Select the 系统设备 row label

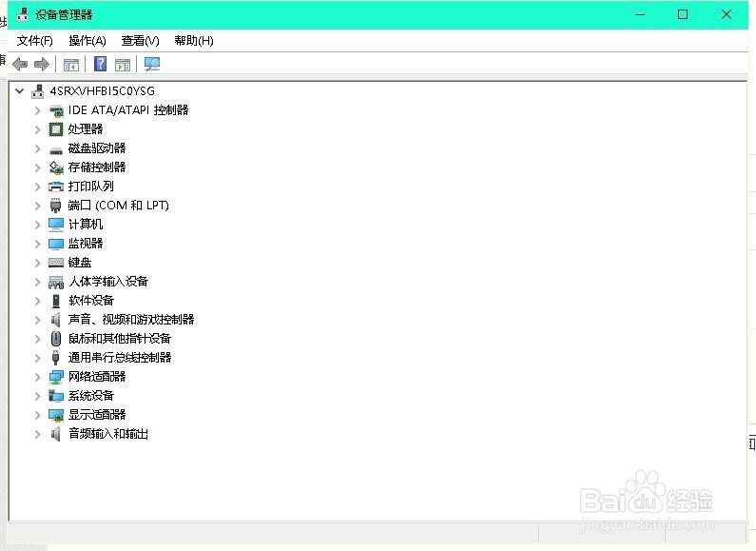pyautogui.click(x=91, y=396)
